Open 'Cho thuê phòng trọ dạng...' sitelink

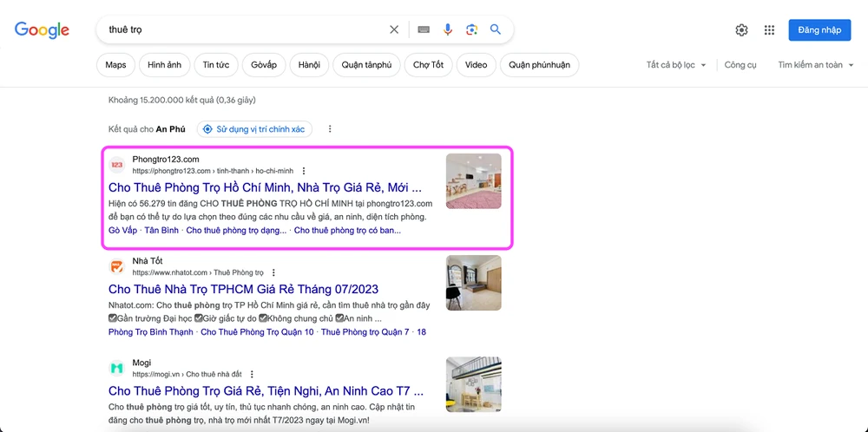[236, 230]
